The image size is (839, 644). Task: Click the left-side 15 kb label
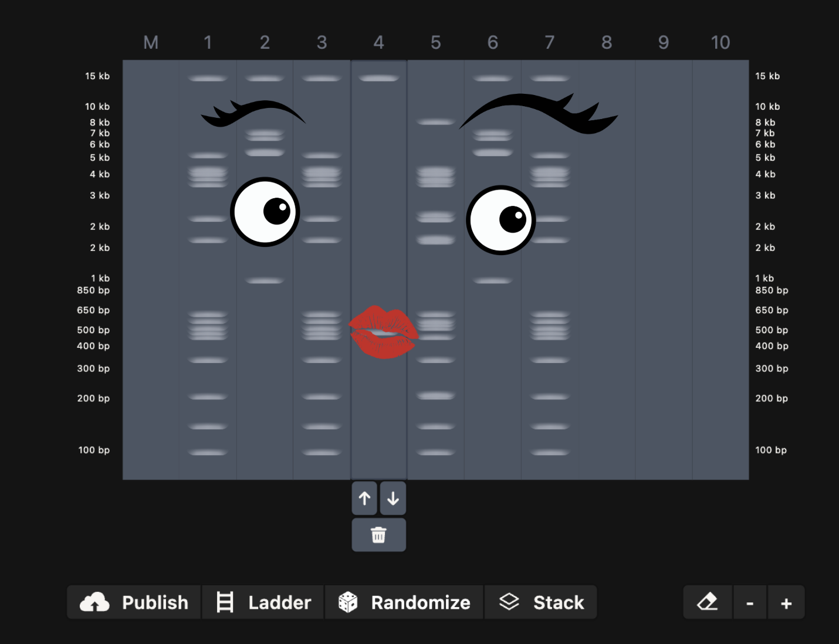click(x=97, y=76)
